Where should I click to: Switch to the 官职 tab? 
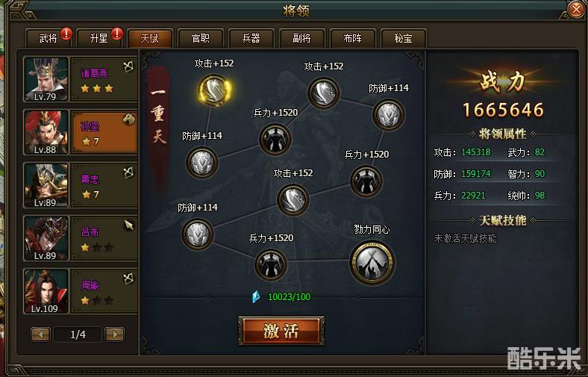coord(200,38)
